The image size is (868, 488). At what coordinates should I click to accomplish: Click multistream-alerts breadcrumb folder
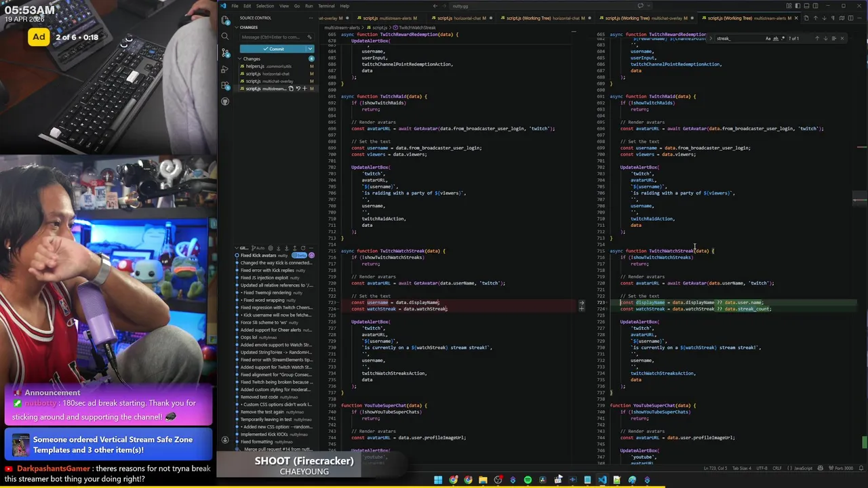342,28
